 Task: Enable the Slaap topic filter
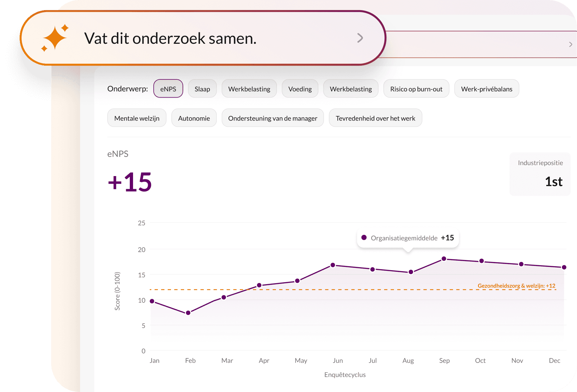pyautogui.click(x=202, y=89)
